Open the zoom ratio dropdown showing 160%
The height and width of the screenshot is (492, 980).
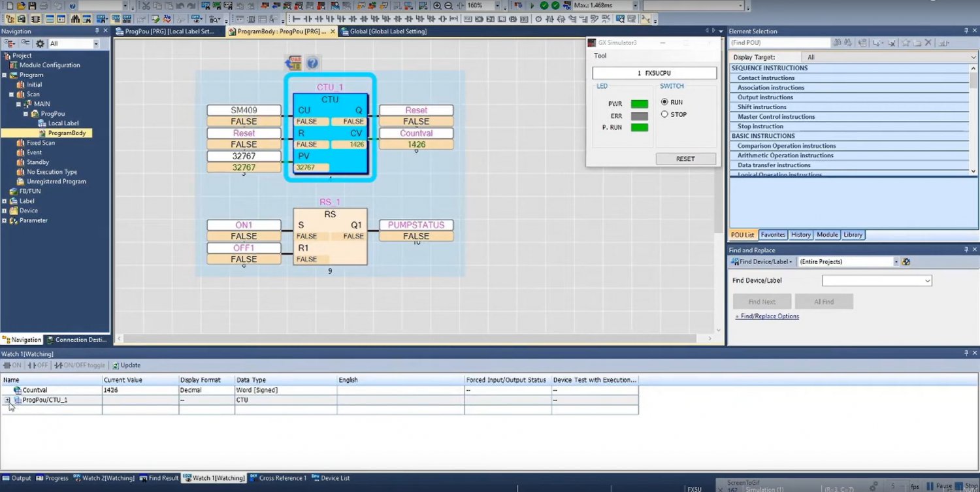(497, 5)
